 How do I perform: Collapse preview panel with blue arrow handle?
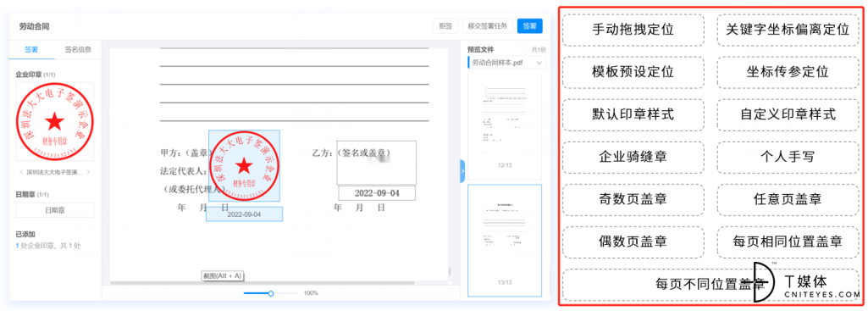462,170
